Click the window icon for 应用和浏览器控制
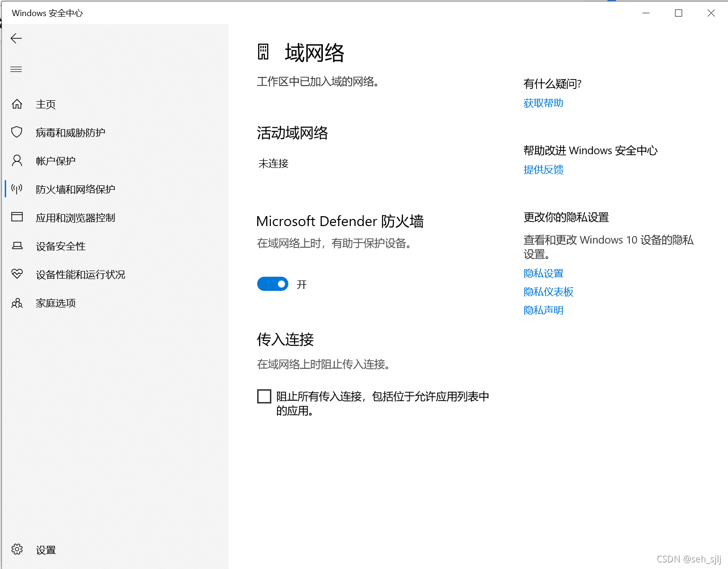The image size is (728, 569). click(17, 217)
